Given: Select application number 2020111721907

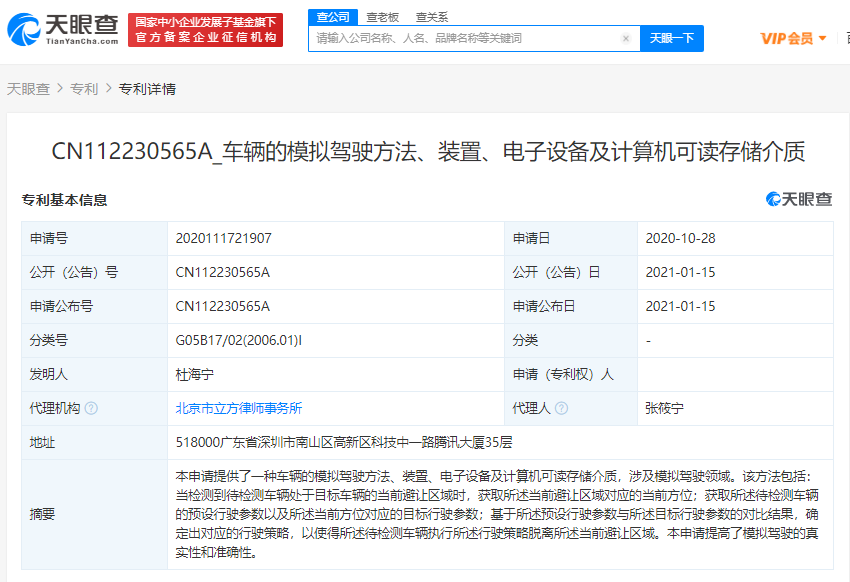Looking at the screenshot, I should click(x=223, y=238).
